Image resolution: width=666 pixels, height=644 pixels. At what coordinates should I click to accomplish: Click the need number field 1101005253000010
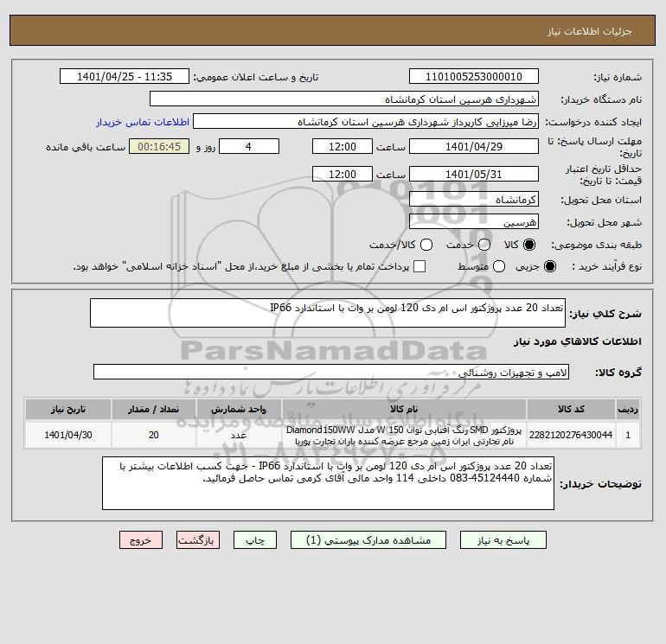point(474,76)
